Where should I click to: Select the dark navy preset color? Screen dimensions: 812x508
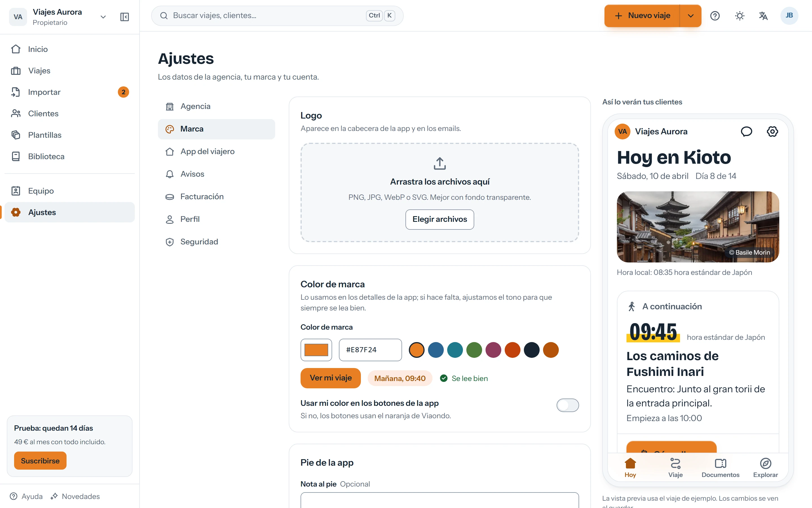(x=531, y=350)
